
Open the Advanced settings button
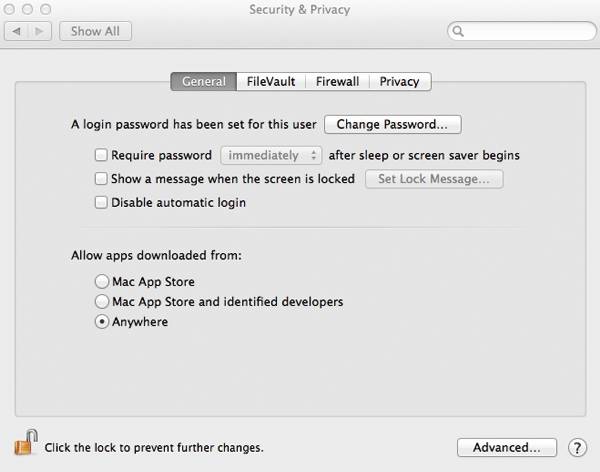click(507, 447)
